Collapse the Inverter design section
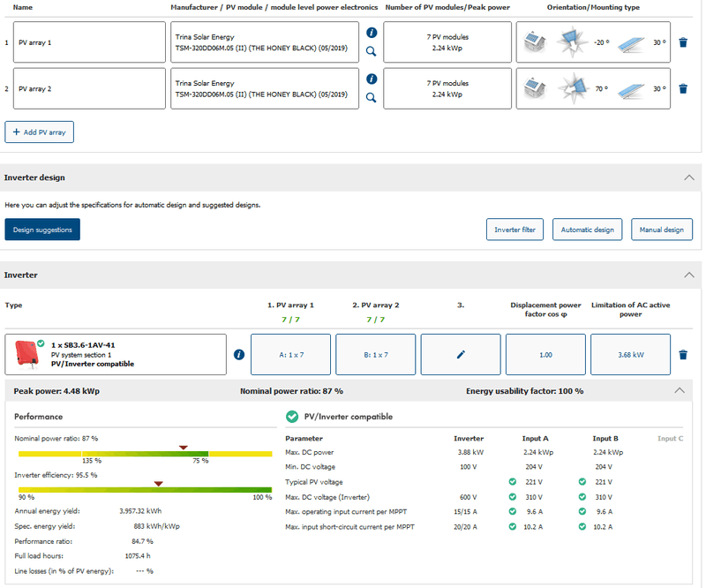The width and height of the screenshot is (706, 588). pyautogui.click(x=689, y=177)
